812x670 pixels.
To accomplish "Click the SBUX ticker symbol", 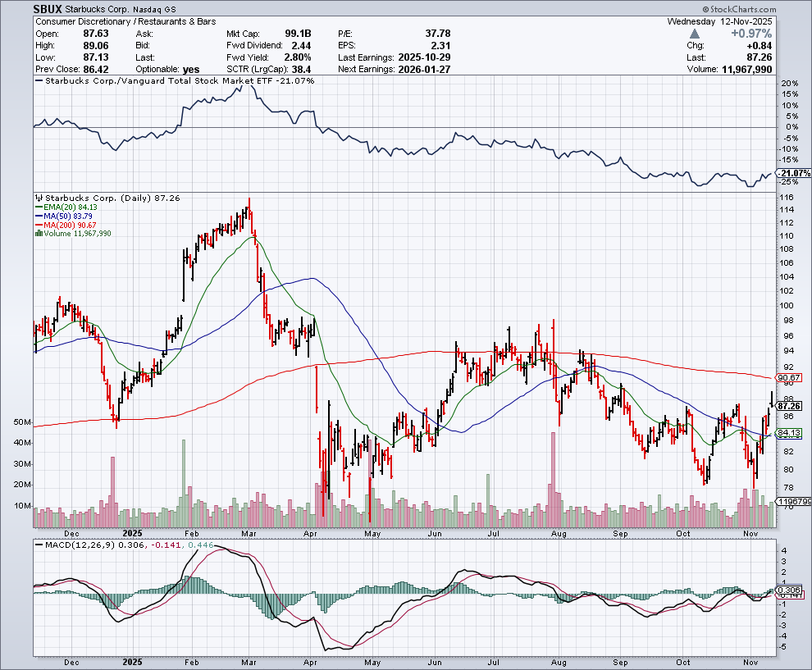I will coord(50,8).
